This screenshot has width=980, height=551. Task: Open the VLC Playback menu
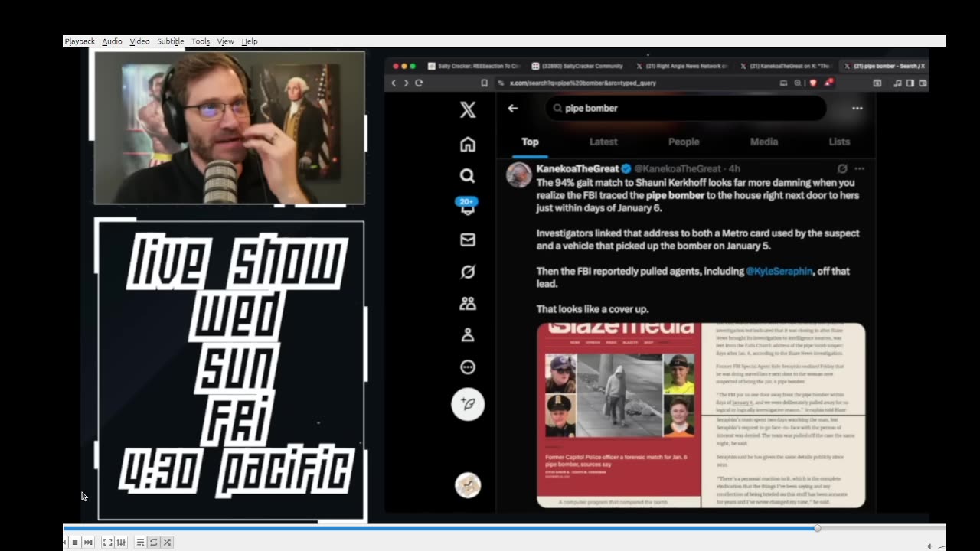(80, 41)
